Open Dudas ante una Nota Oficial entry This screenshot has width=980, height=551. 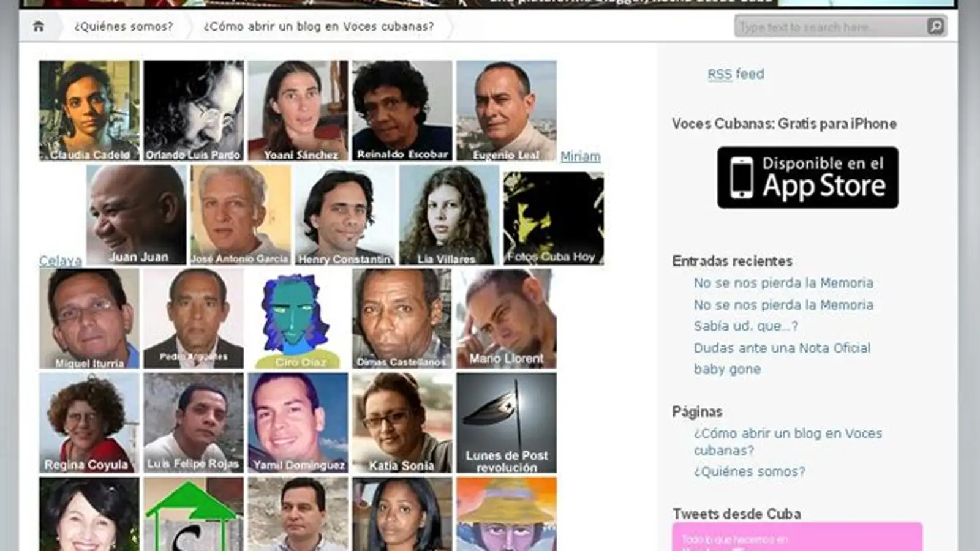(782, 348)
